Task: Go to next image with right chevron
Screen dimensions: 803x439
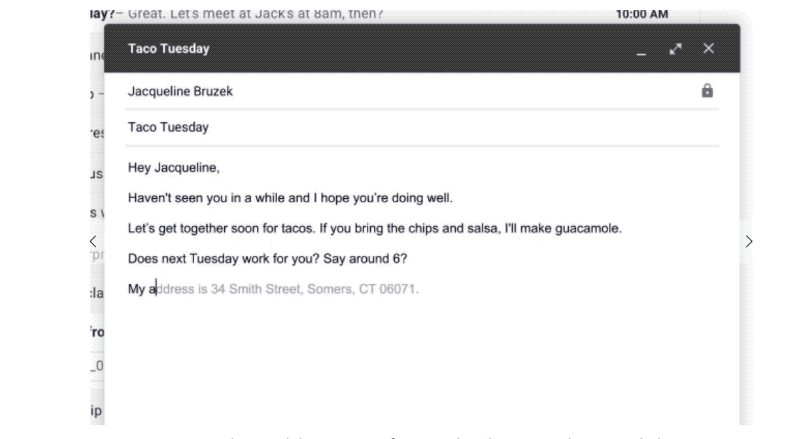Action: click(749, 241)
